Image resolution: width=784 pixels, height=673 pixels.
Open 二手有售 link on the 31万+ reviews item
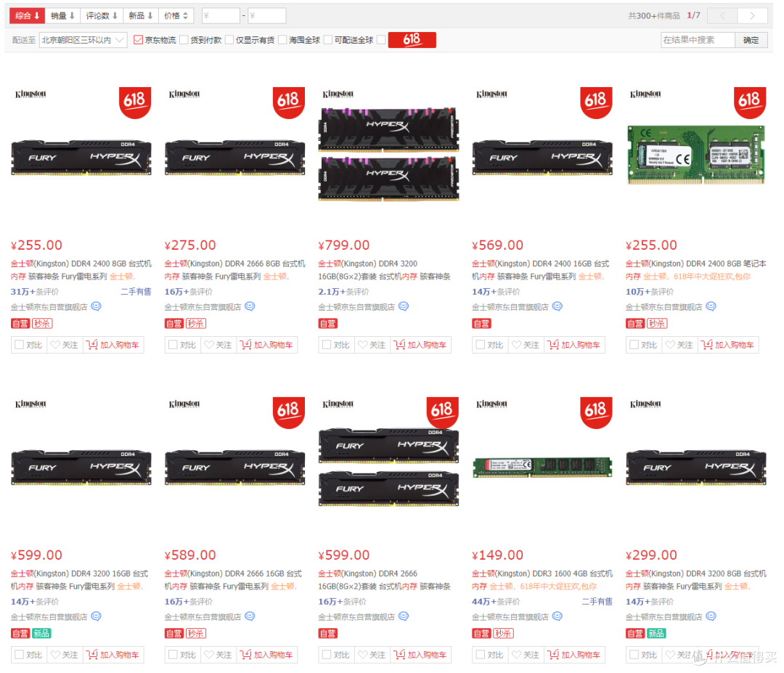click(x=136, y=292)
